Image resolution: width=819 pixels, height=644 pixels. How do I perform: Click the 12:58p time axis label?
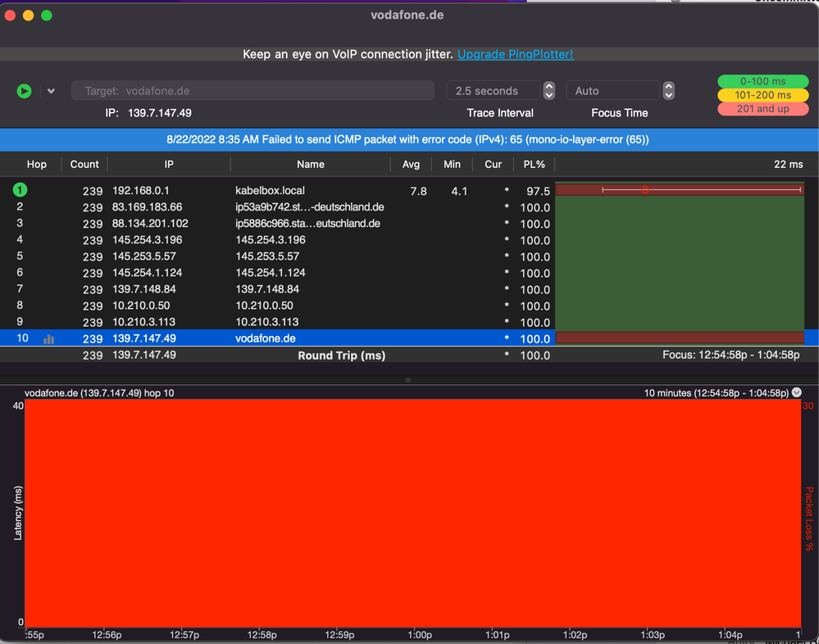pyautogui.click(x=262, y=635)
